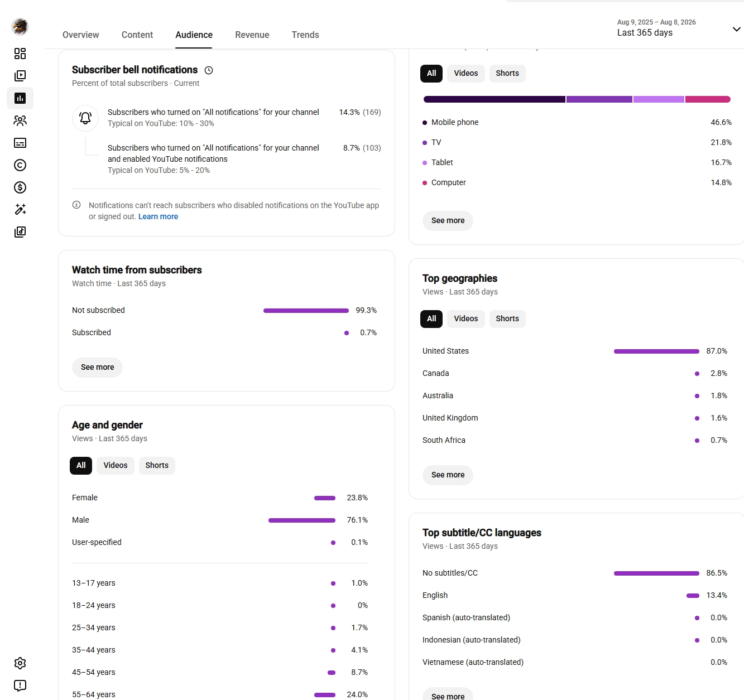Click the Mobile phone segment of device bar
744x700 pixels.
tap(494, 99)
